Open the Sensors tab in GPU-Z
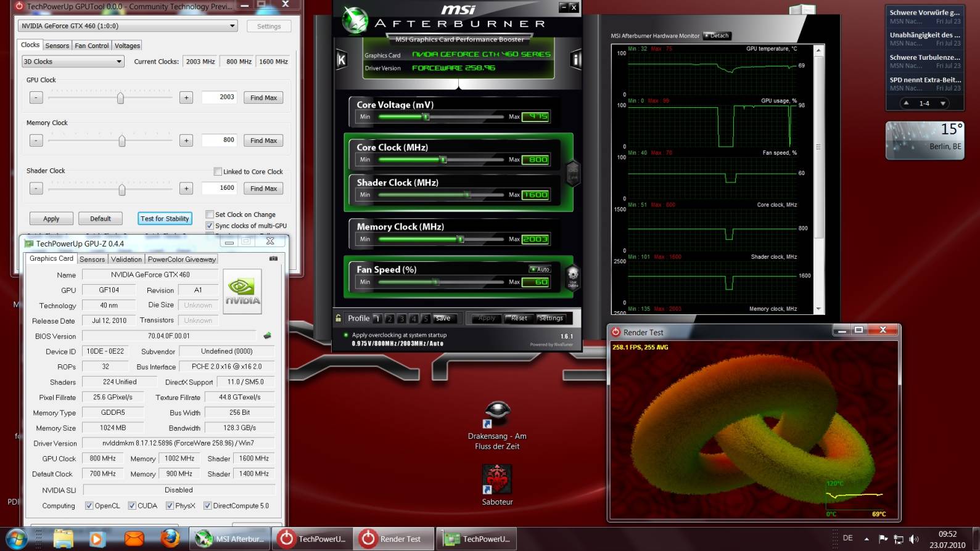The width and height of the screenshot is (980, 551). coord(92,259)
